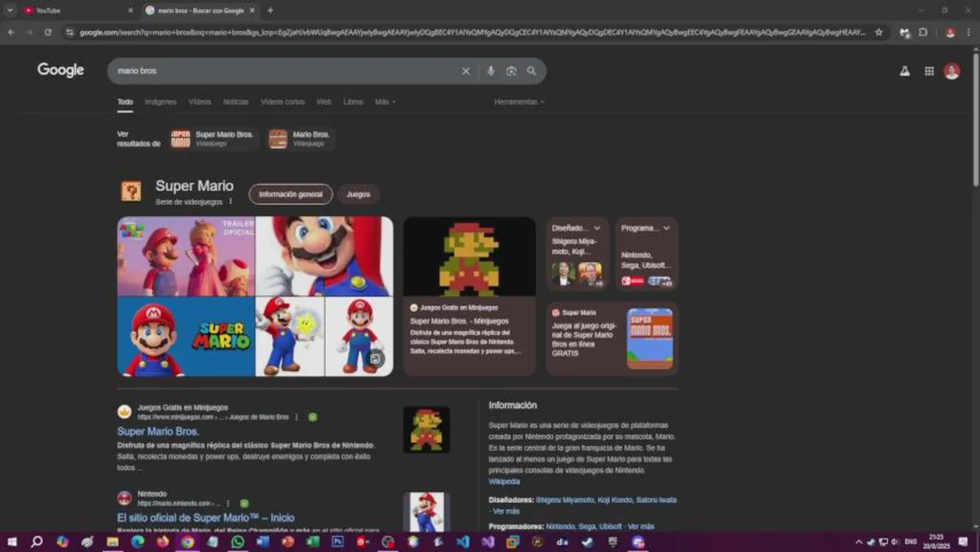Open El sitio oficial de Super Mario link
This screenshot has height=552, width=980.
coord(206,518)
